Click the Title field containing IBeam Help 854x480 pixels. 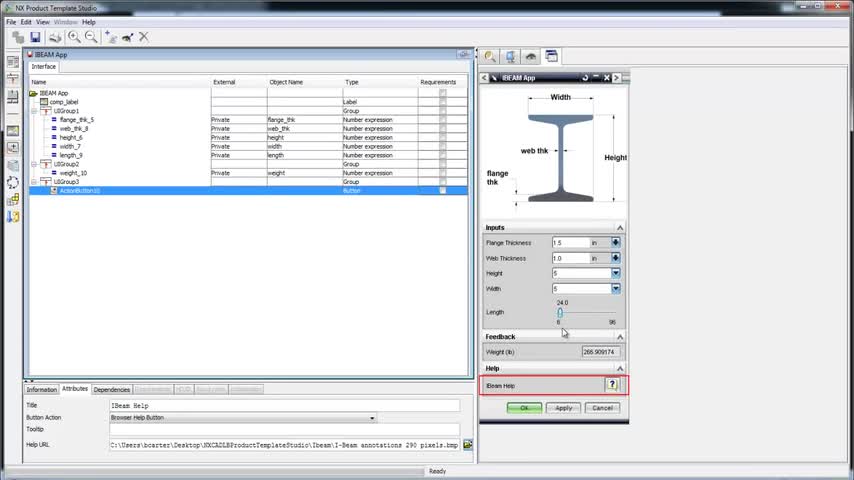pos(284,405)
